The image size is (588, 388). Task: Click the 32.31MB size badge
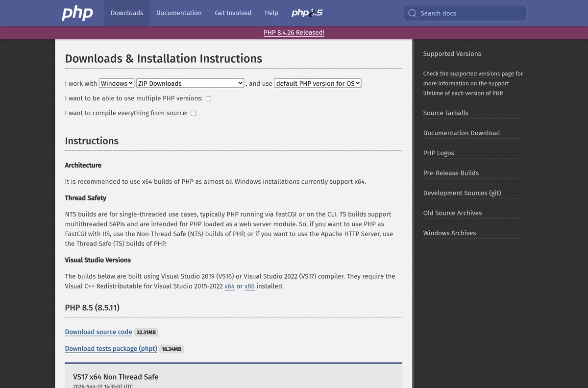point(146,332)
